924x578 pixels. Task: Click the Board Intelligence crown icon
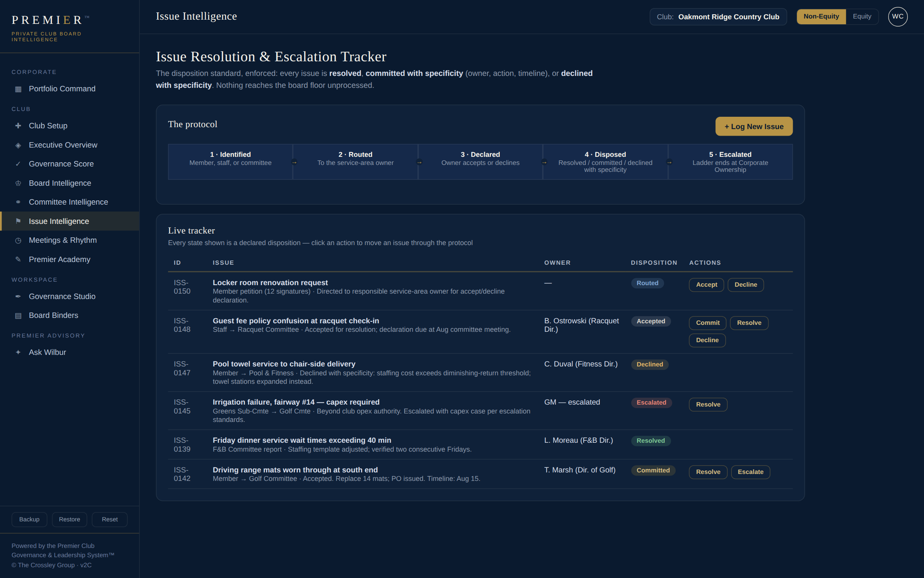pos(18,183)
